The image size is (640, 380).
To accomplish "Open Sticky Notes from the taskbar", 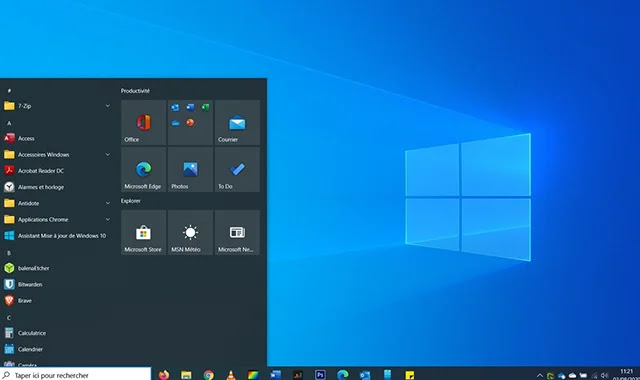I will (409, 375).
